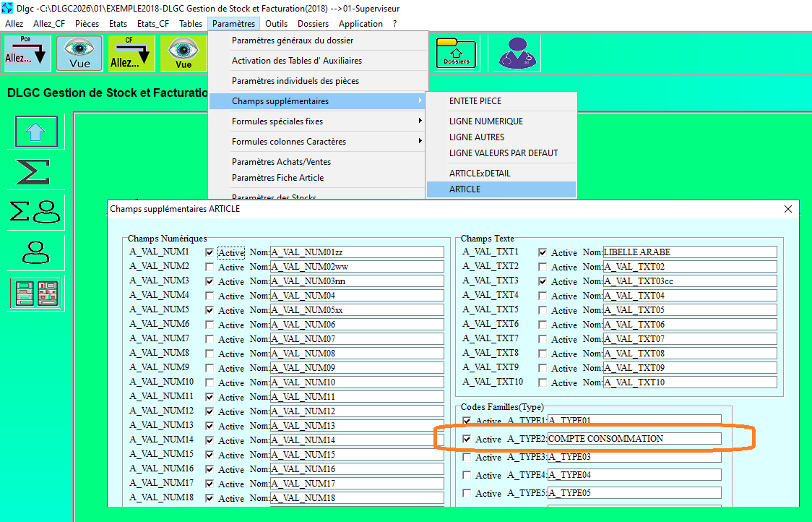Click the supervisor user icon in toolbar
The height and width of the screenshot is (522, 812).
tap(519, 54)
